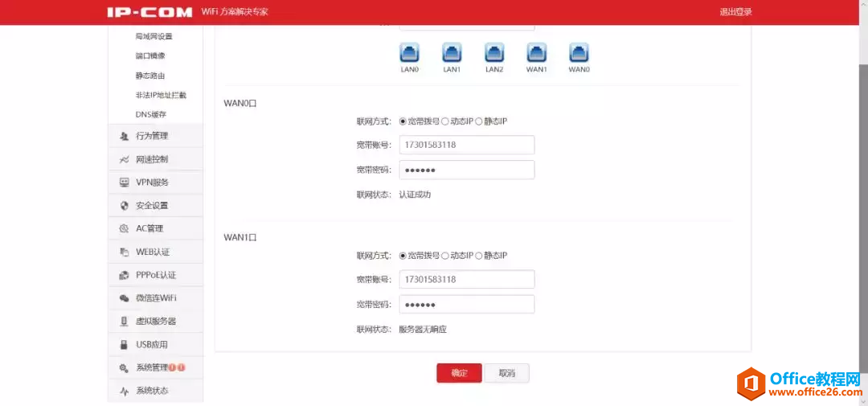
Task: Open 安全设置 menu
Action: tap(156, 206)
